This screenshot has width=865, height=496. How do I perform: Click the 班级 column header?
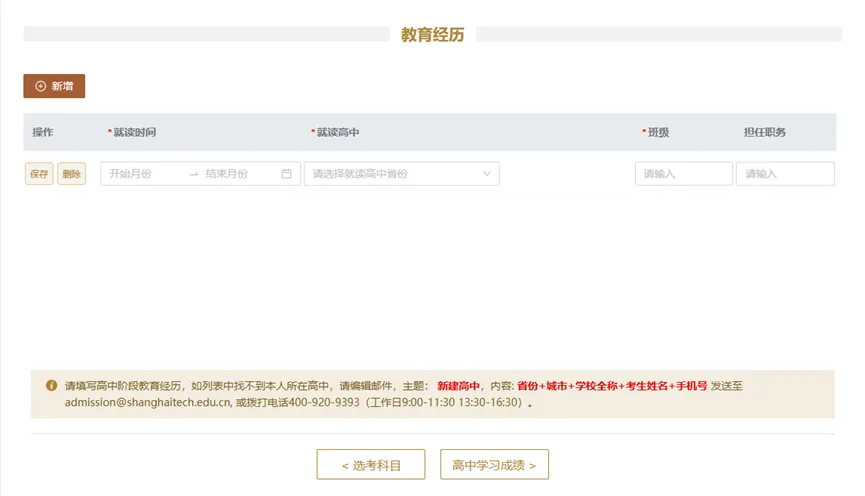pyautogui.click(x=658, y=132)
